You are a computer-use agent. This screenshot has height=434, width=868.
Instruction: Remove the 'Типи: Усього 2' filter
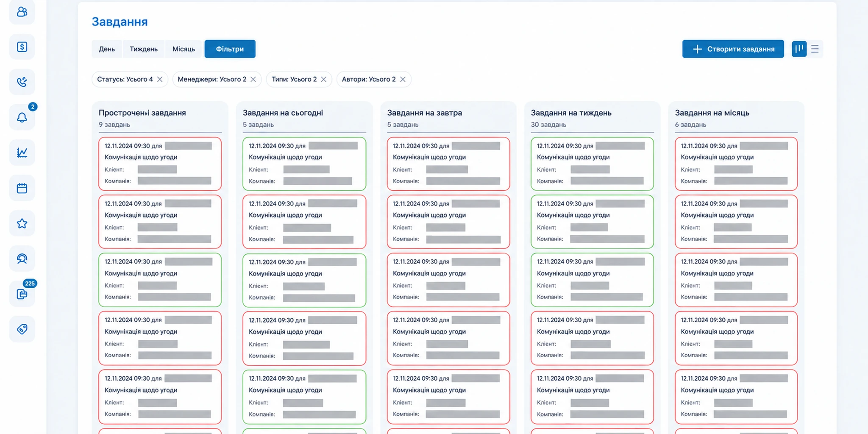(323, 79)
